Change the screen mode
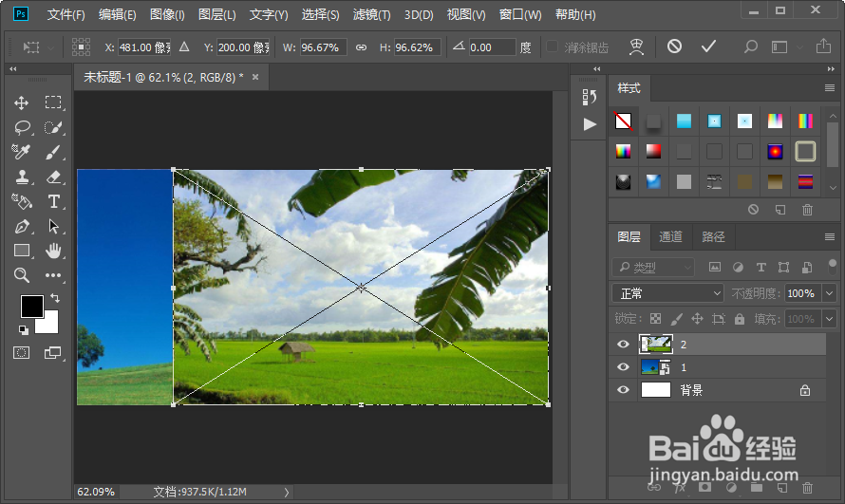This screenshot has width=845, height=504. tap(52, 353)
